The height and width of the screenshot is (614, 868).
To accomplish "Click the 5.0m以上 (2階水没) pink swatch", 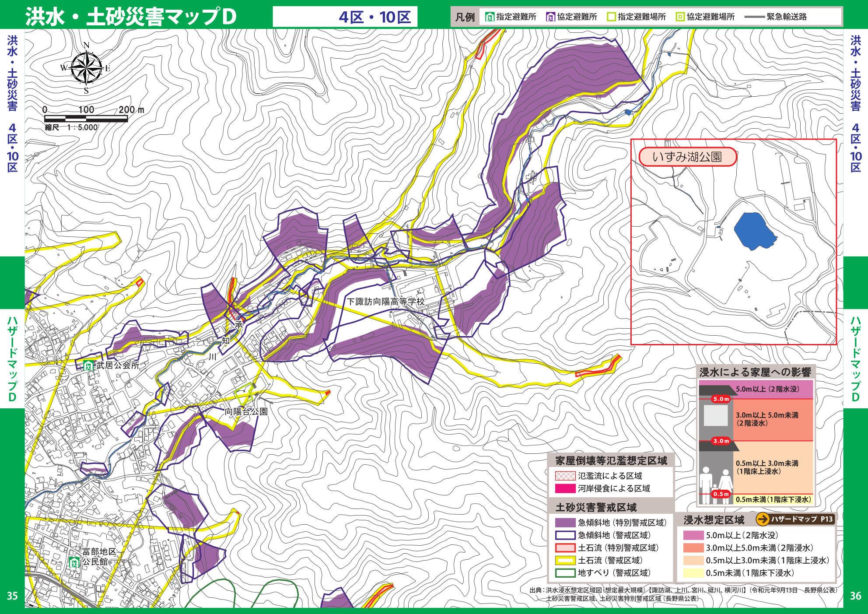I will (x=693, y=535).
